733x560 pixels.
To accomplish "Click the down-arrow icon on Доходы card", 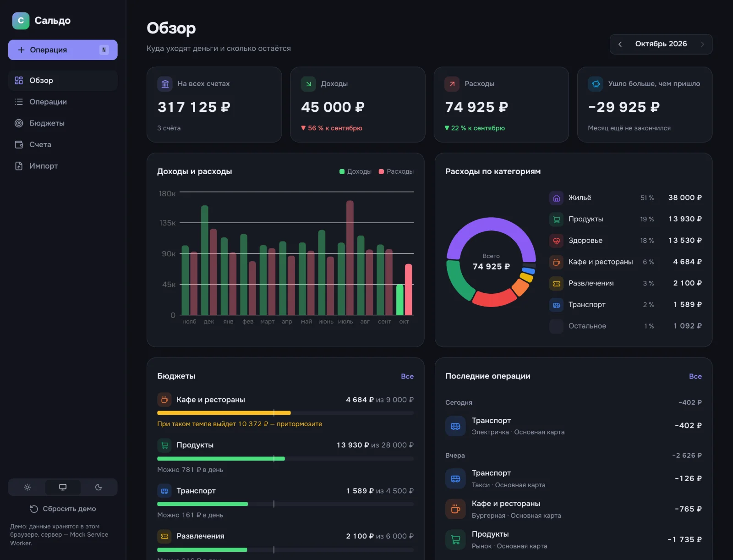I will (308, 84).
